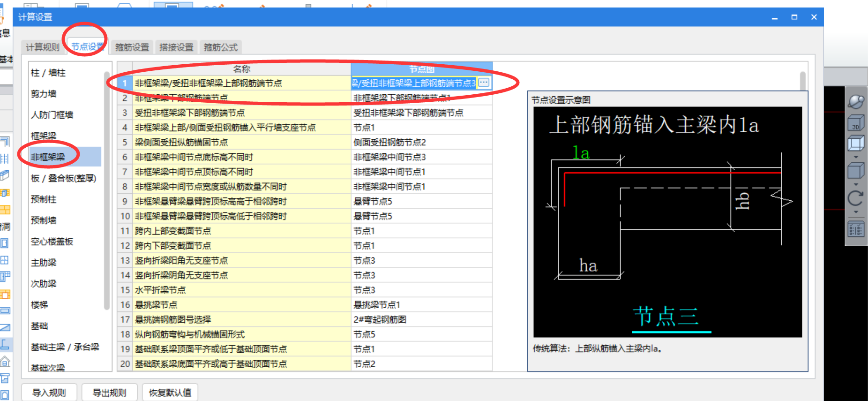Click 2#弯起钢筋图 value cell
This screenshot has width=868, height=401.
(x=422, y=319)
